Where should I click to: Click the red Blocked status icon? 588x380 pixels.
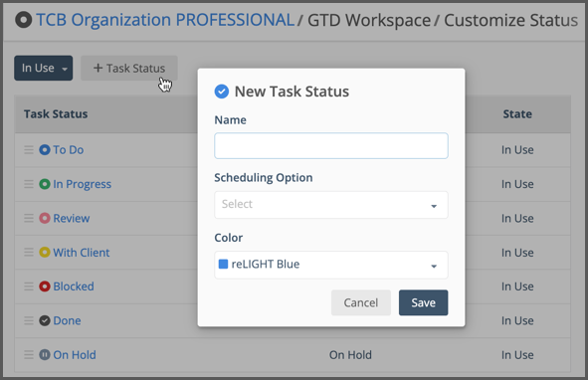pyautogui.click(x=45, y=286)
